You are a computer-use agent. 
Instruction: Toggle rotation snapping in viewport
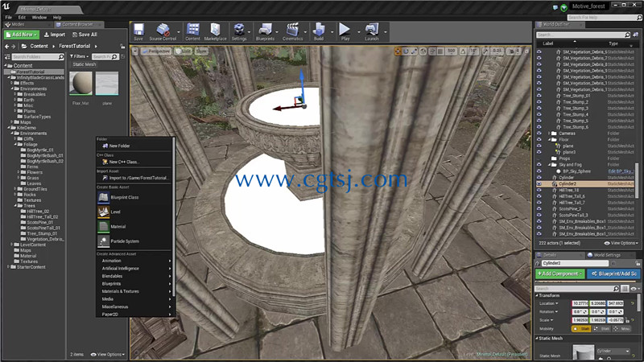[464, 51]
